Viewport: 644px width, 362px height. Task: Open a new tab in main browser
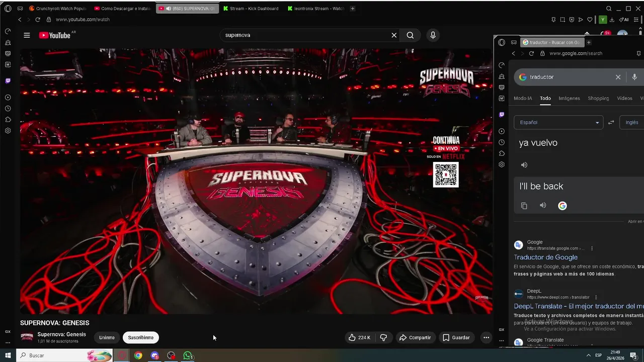[x=352, y=9]
